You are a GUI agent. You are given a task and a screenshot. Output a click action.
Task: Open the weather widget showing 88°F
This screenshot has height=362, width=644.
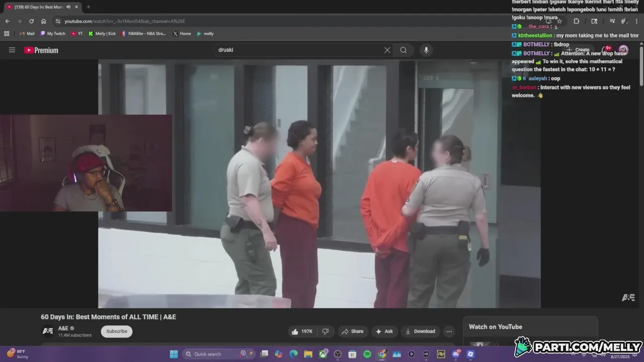[x=18, y=354]
